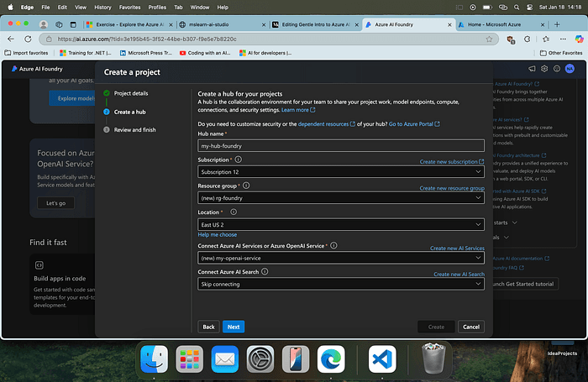The image size is (588, 382).
Task: Expand the Connect Azure AI Services dropdown
Action: 340,258
